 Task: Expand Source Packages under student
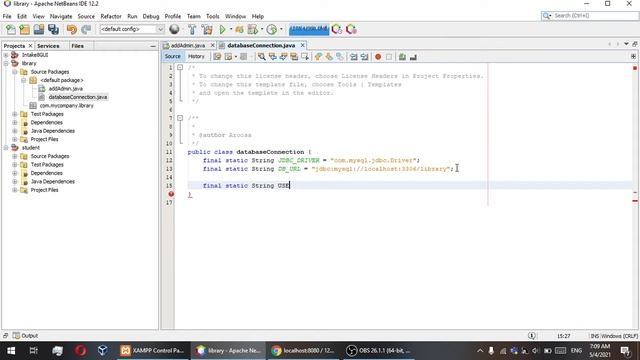click(15, 156)
